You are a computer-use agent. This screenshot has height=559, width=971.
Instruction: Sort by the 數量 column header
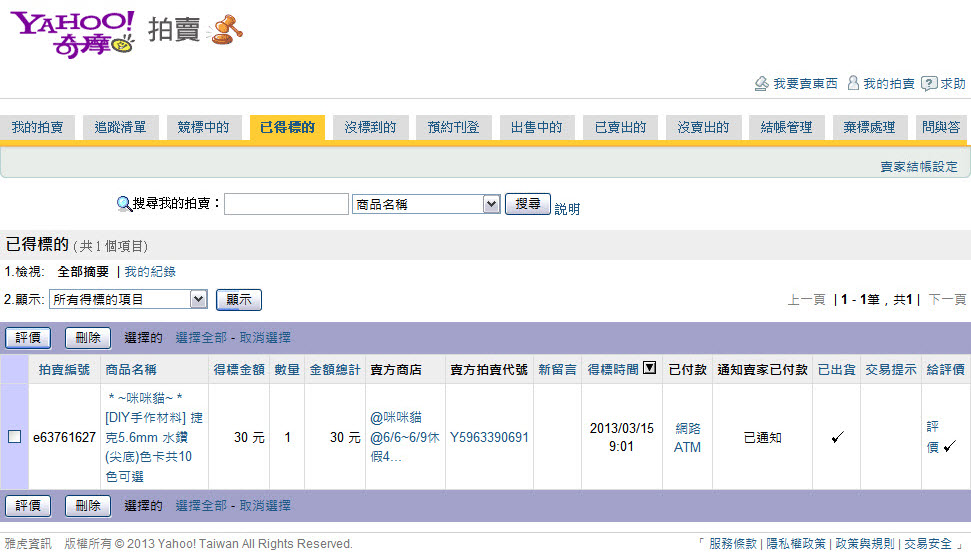(287, 370)
